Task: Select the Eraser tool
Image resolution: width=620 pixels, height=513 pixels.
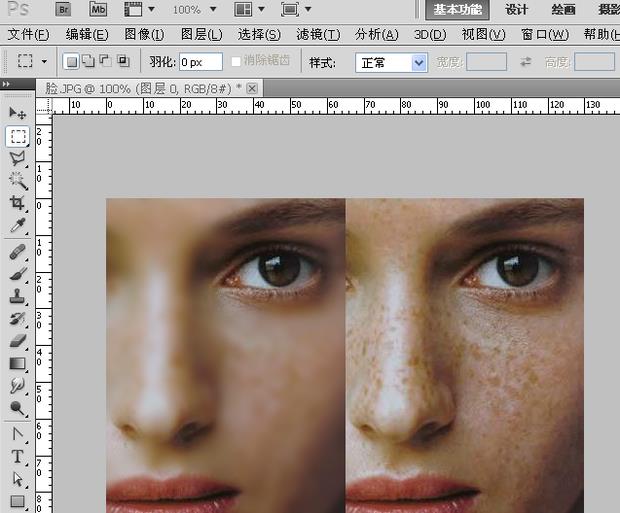Action: pyautogui.click(x=18, y=341)
